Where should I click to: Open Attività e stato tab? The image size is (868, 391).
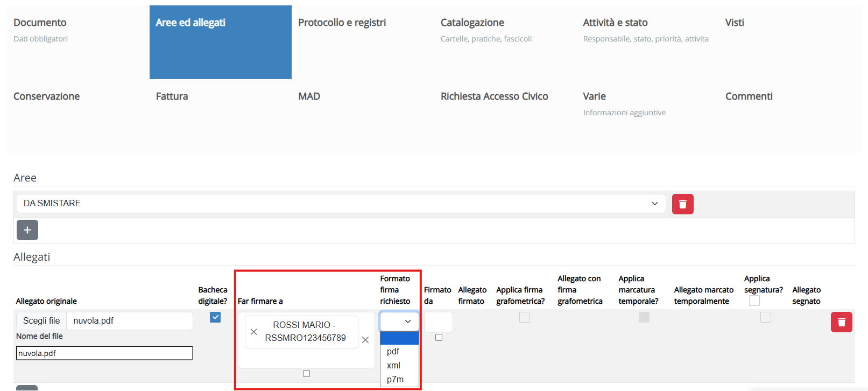click(x=647, y=42)
